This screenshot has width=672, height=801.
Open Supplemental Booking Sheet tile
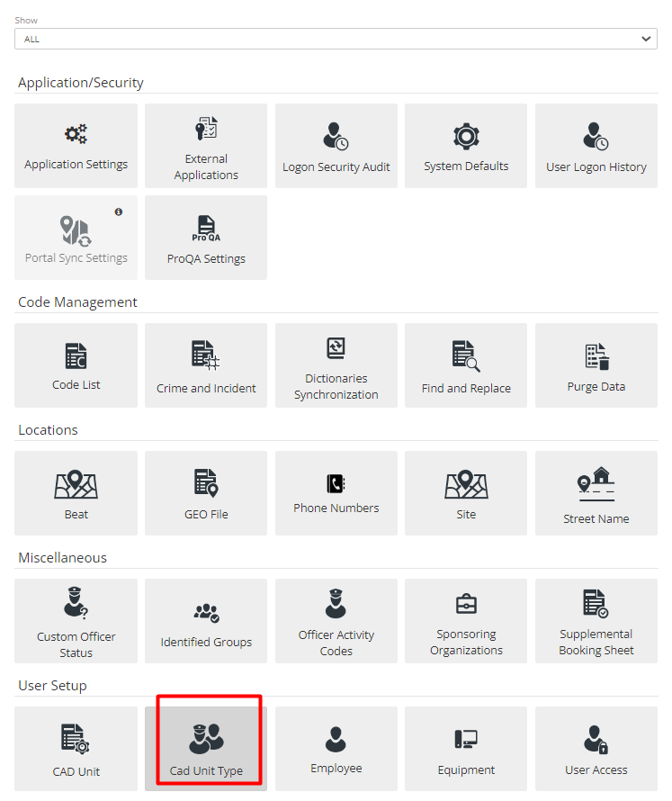coord(596,621)
